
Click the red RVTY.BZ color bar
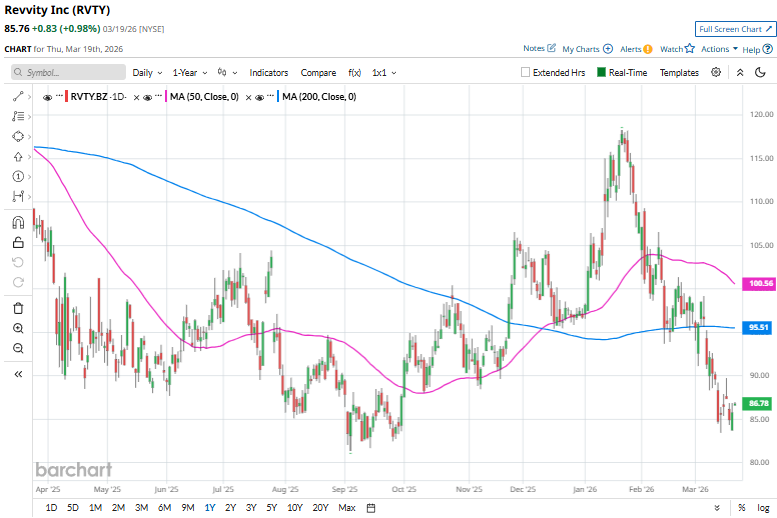point(66,97)
